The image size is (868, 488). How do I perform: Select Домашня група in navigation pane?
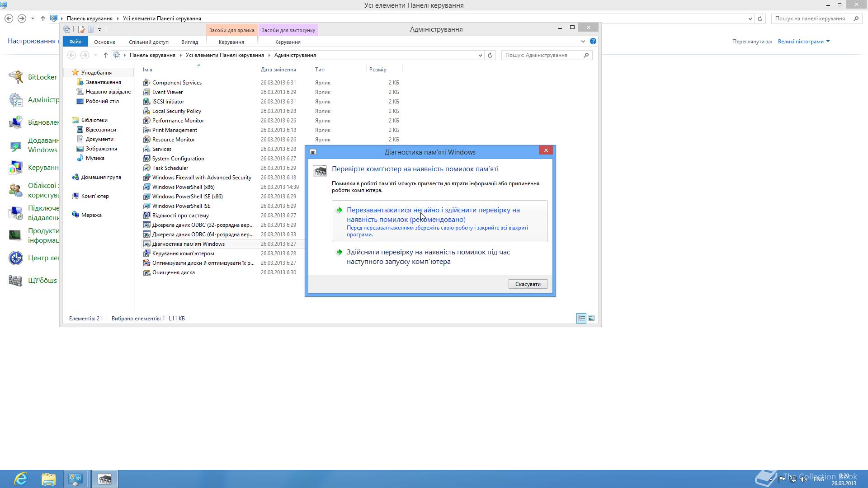tap(101, 177)
